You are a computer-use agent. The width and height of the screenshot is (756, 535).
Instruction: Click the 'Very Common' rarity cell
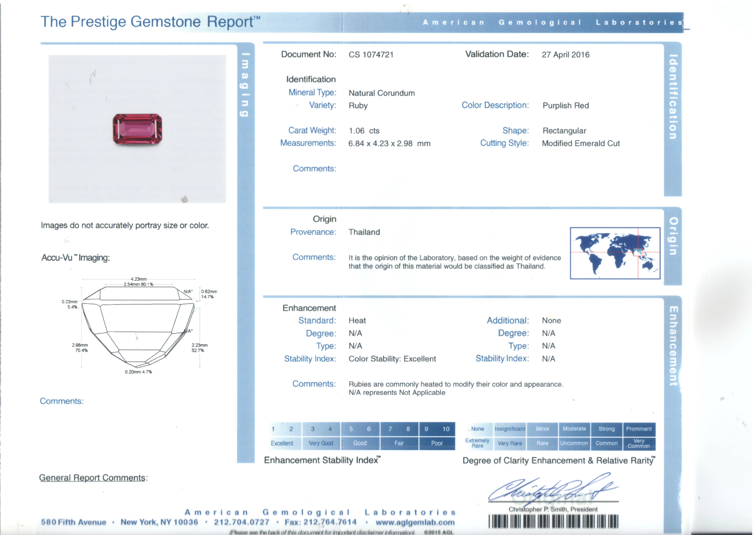[x=639, y=443]
